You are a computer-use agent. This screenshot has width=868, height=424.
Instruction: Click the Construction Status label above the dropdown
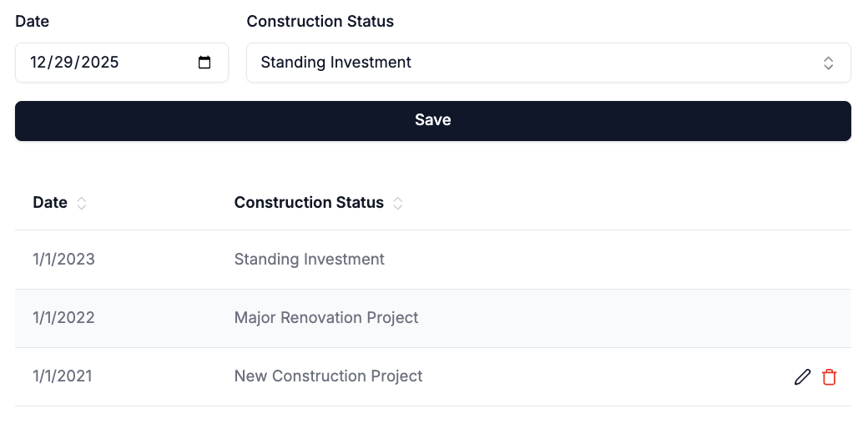[x=320, y=22]
